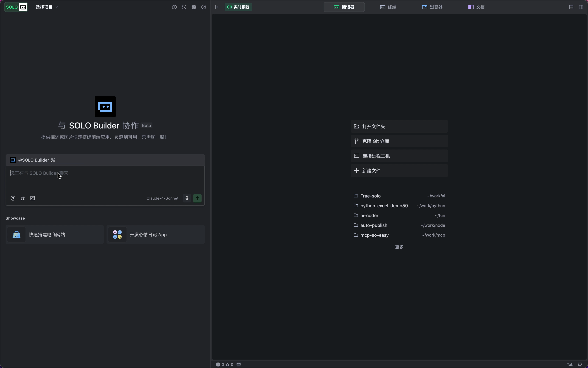Toggle notifications via the bell icon
This screenshot has height=368, width=588.
[x=580, y=364]
